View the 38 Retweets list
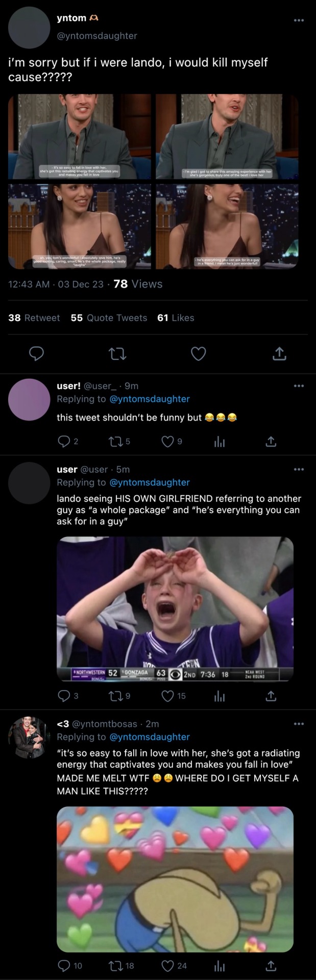This screenshot has width=316, height=980. 34,318
